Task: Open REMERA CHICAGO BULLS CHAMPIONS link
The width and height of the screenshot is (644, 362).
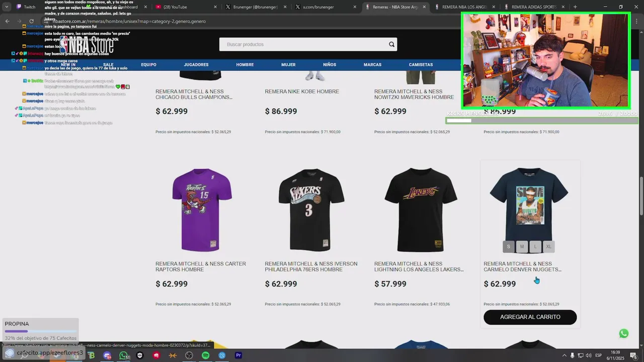Action: coord(194,94)
